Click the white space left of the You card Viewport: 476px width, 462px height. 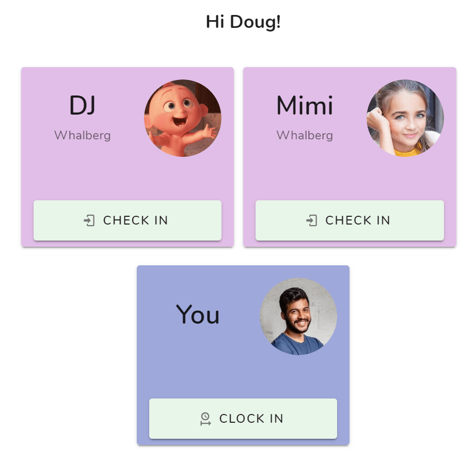68,355
